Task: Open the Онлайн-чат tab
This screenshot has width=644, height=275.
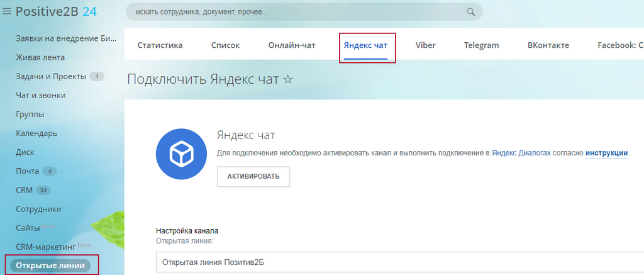Action: click(x=292, y=45)
